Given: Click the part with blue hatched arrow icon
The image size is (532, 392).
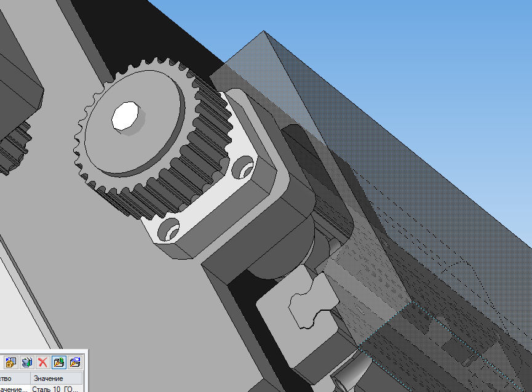Looking at the screenshot, I should click(74, 362).
